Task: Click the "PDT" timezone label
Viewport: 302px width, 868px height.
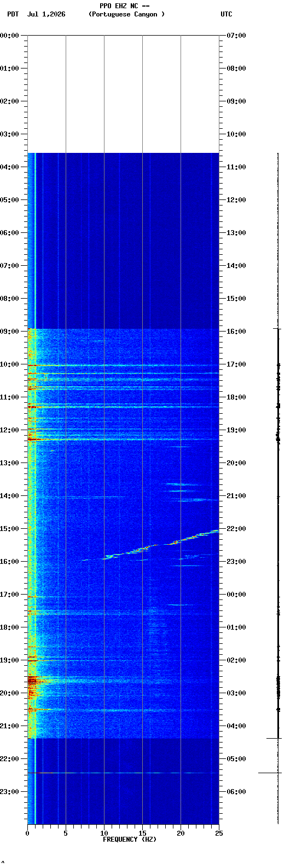Action: [x=13, y=14]
